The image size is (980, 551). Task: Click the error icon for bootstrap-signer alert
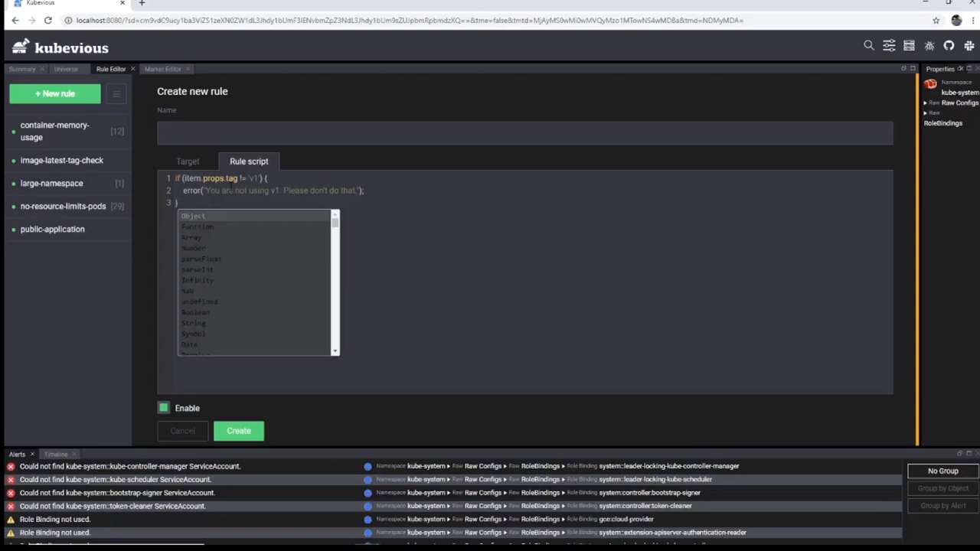11,493
